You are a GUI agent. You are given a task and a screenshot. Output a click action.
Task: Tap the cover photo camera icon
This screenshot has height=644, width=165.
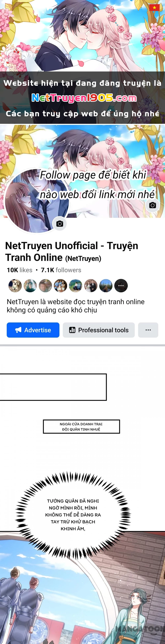tap(152, 205)
